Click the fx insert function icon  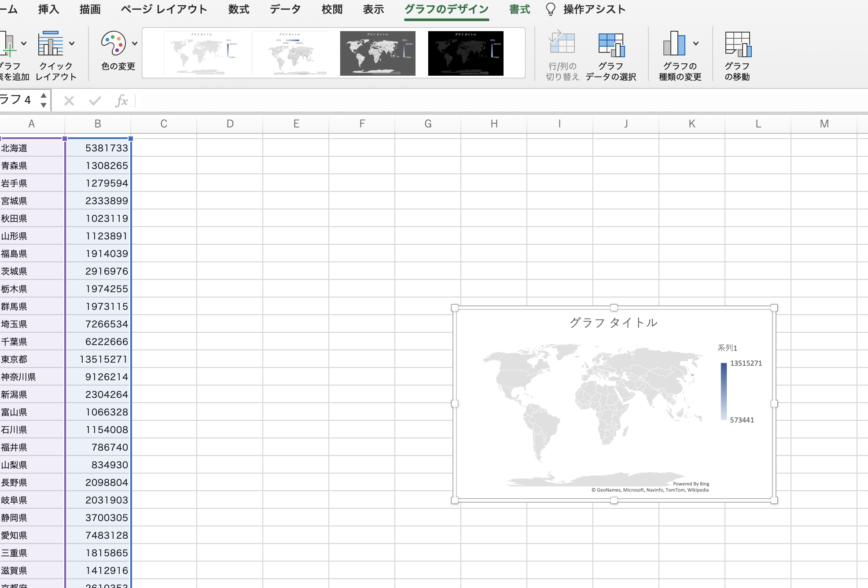pos(121,101)
